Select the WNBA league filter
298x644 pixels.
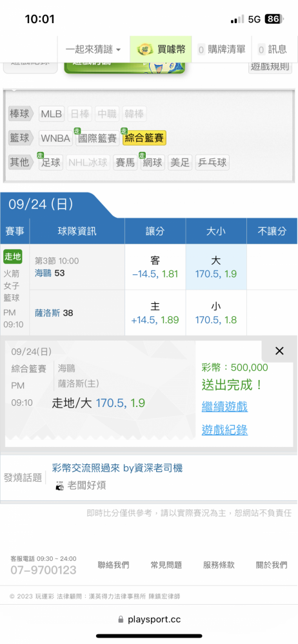coord(55,138)
